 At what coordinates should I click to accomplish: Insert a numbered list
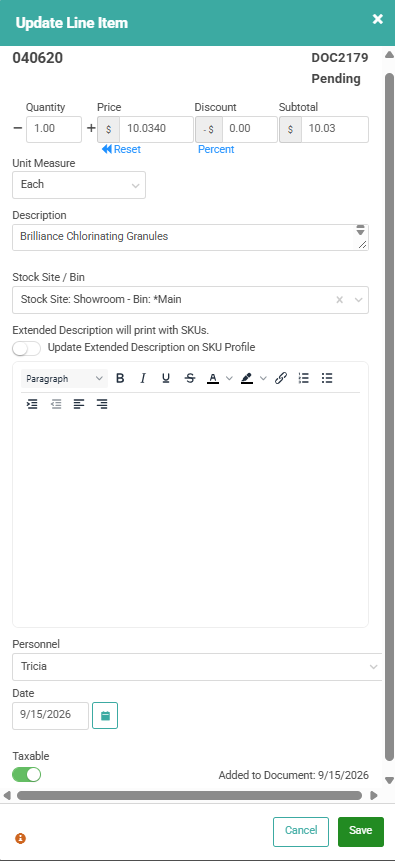[304, 378]
